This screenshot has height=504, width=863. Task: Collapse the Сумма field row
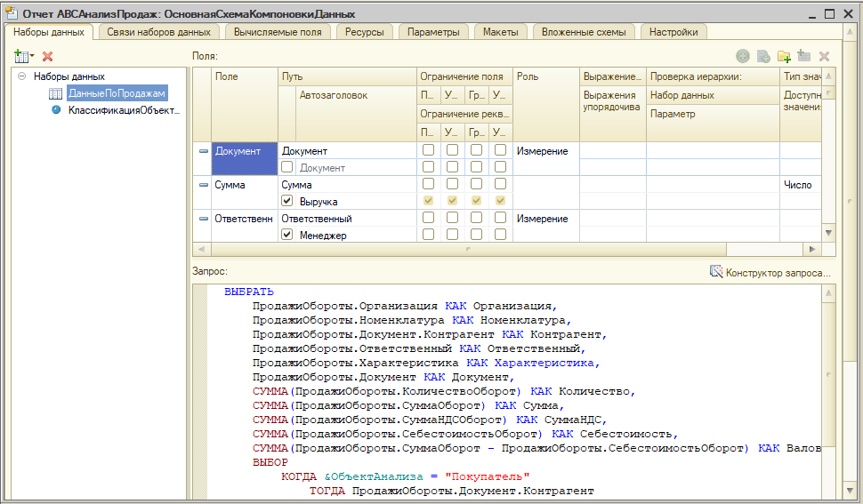click(203, 185)
